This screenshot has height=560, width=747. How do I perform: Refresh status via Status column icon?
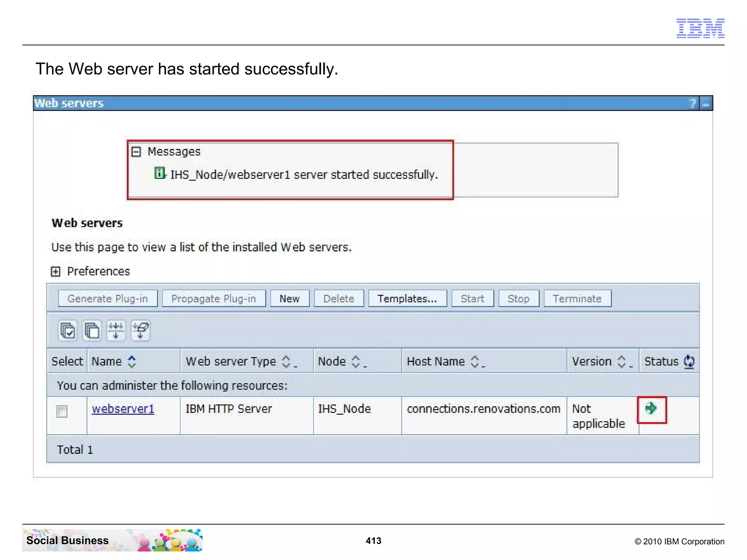pos(689,361)
